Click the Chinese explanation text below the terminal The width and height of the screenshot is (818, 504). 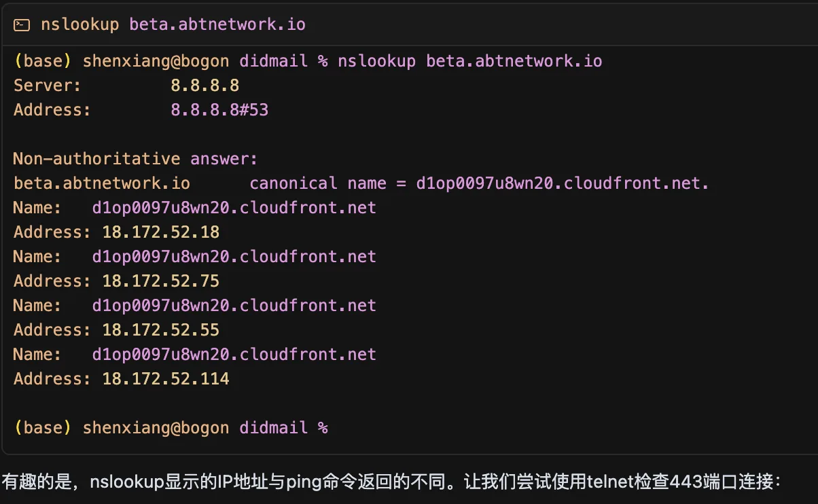coord(391,483)
